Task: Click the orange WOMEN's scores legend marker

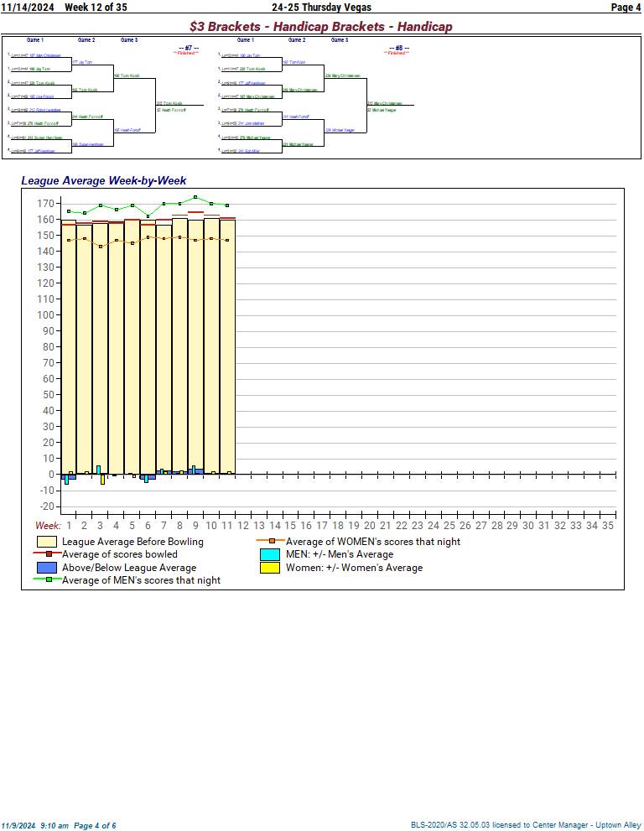Action: (272, 541)
